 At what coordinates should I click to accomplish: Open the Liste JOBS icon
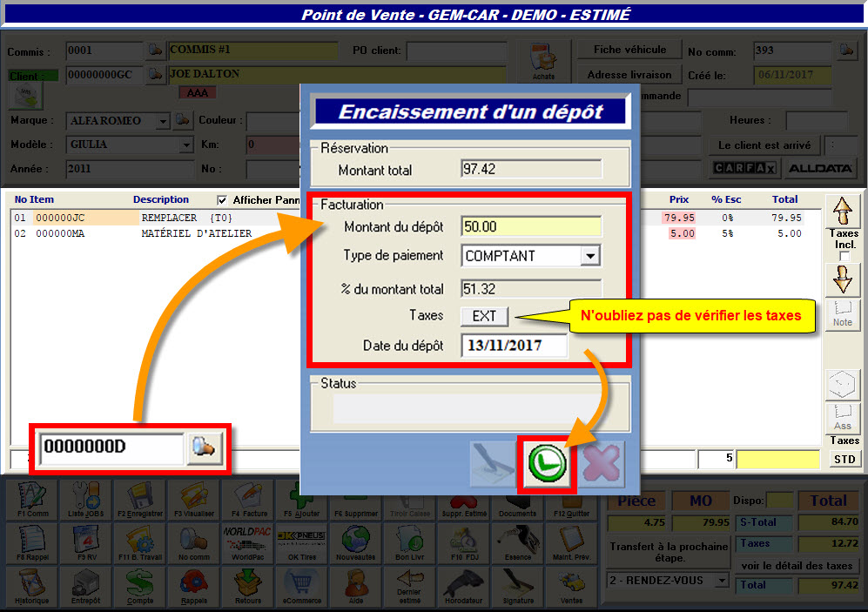(86, 499)
